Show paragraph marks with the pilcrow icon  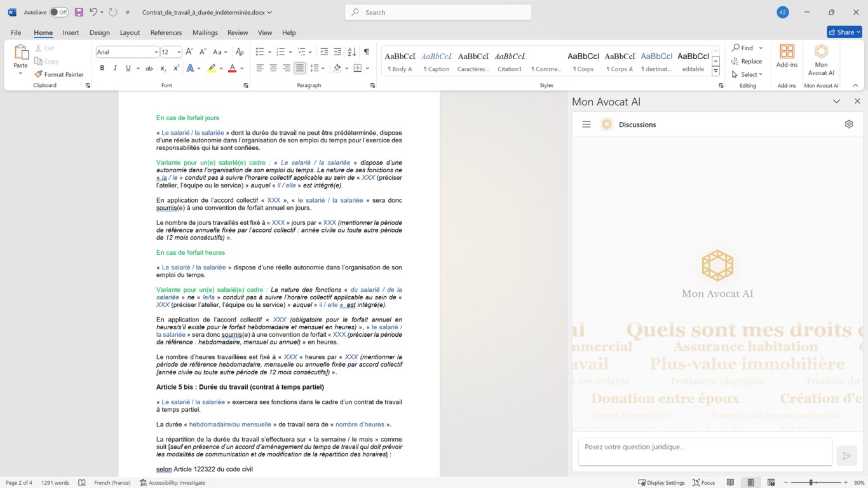(x=366, y=51)
